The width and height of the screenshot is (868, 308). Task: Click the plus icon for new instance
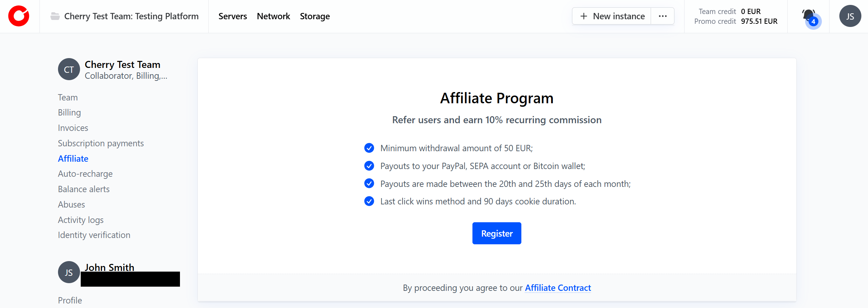point(584,16)
